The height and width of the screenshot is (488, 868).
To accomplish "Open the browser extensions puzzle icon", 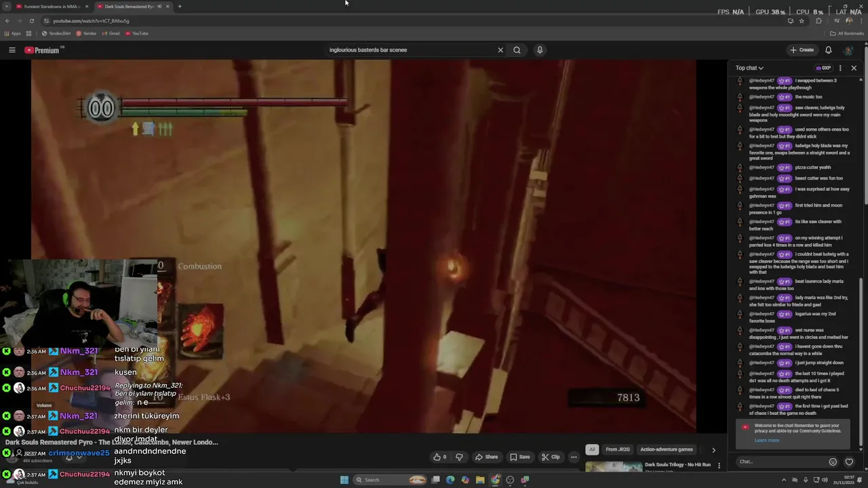I will click(x=818, y=21).
